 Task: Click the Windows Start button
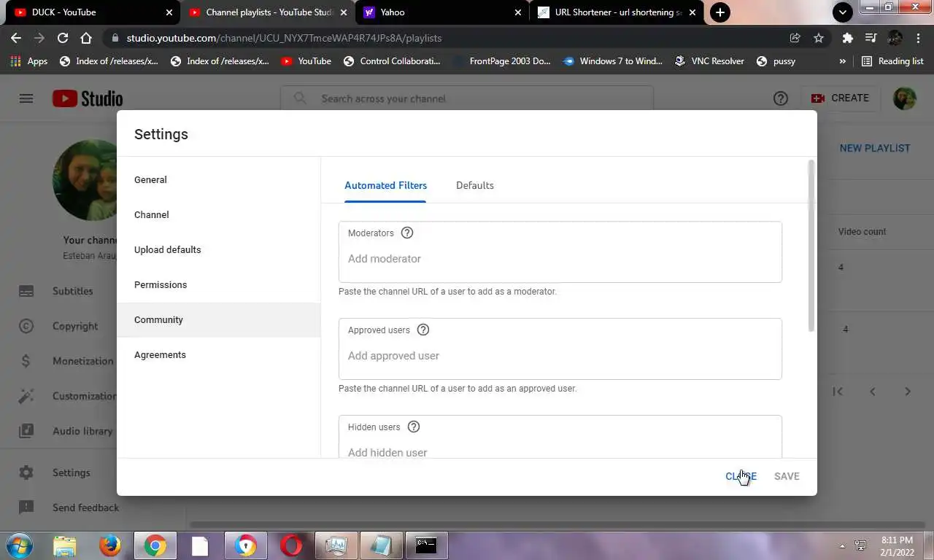tap(20, 545)
